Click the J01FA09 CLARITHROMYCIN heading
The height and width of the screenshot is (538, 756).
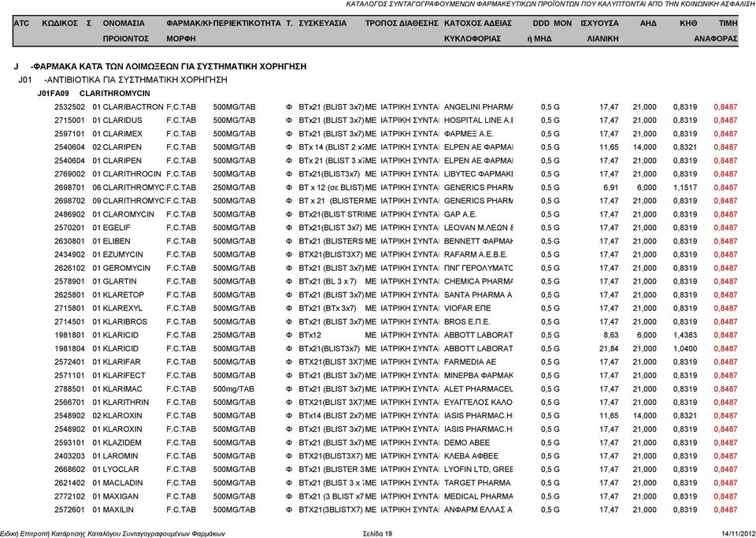click(94, 94)
